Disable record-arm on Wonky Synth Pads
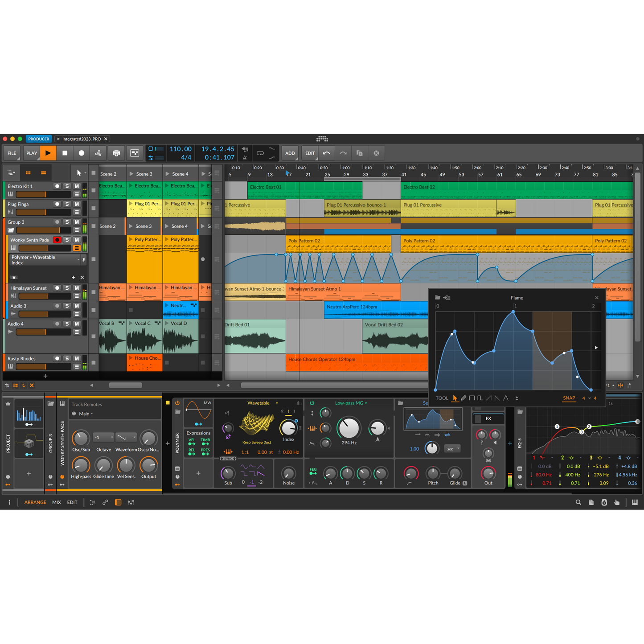Screen dimensions: 644x644 57,240
